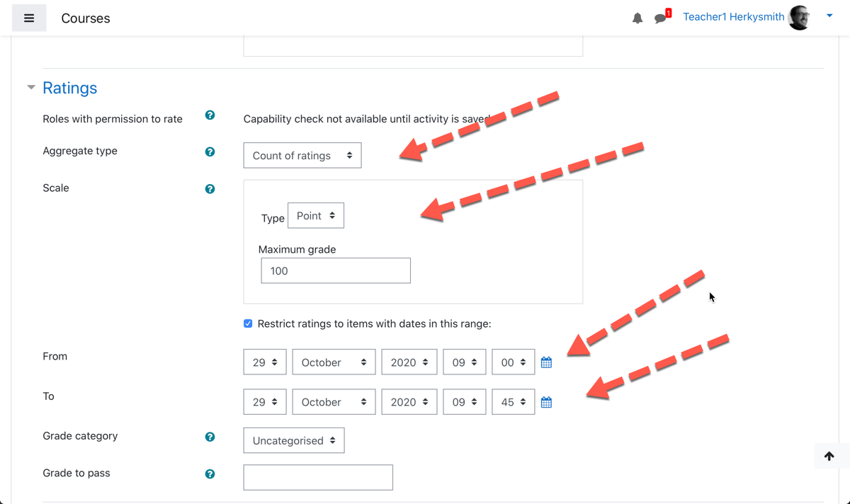The image size is (850, 504).
Task: Open the Count of ratings dropdown
Action: coord(302,156)
